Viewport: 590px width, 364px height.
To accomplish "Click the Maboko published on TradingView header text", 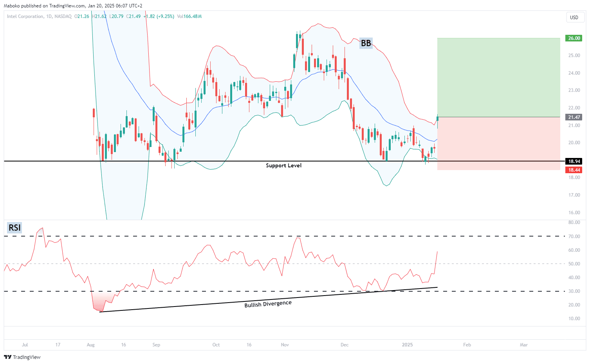I will [x=73, y=6].
